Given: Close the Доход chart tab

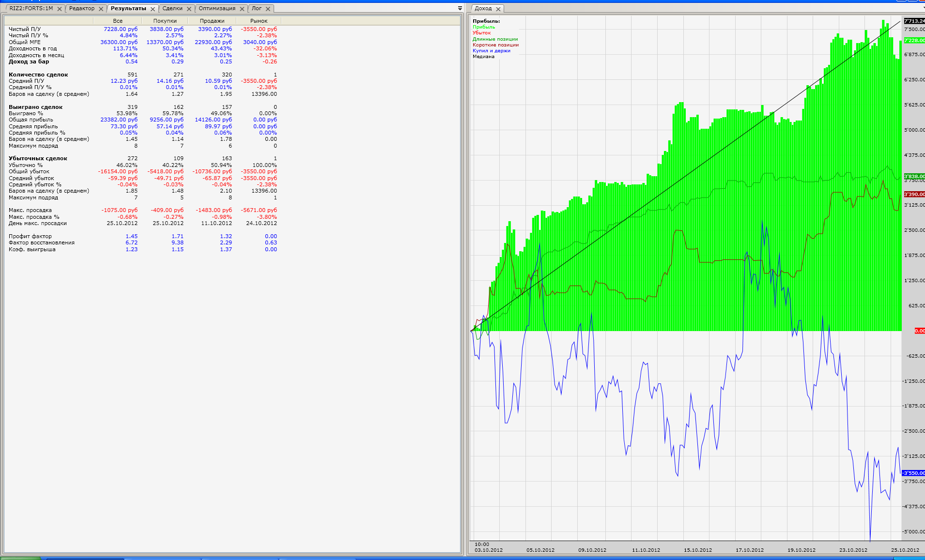Looking at the screenshot, I should pyautogui.click(x=498, y=9).
